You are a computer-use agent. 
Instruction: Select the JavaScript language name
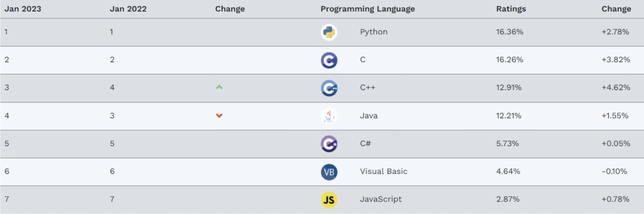coord(381,199)
